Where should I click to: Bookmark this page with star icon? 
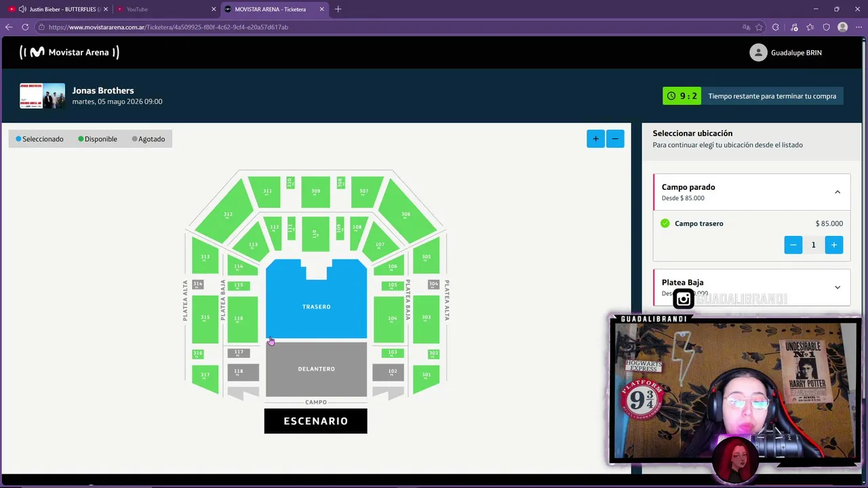(759, 27)
